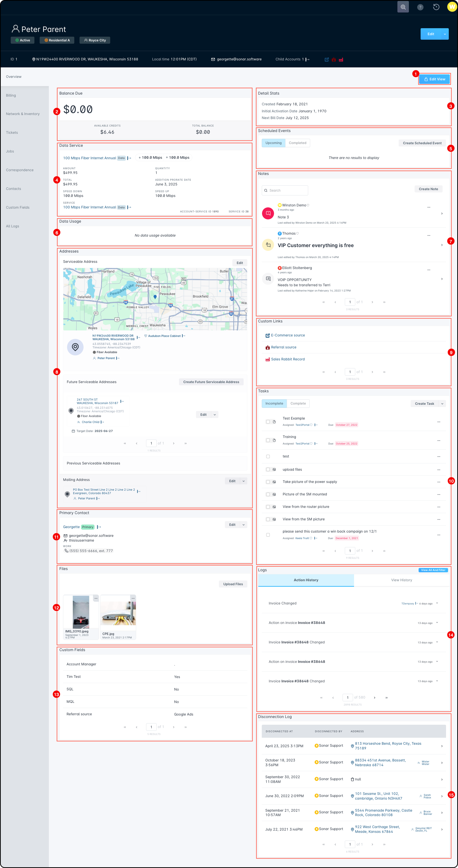This screenshot has width=458, height=868.
Task: Click the Active status badge
Action: (x=22, y=40)
